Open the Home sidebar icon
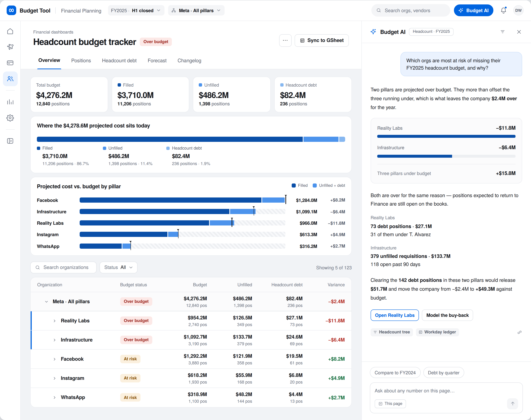The height and width of the screenshot is (420, 531). (10, 31)
